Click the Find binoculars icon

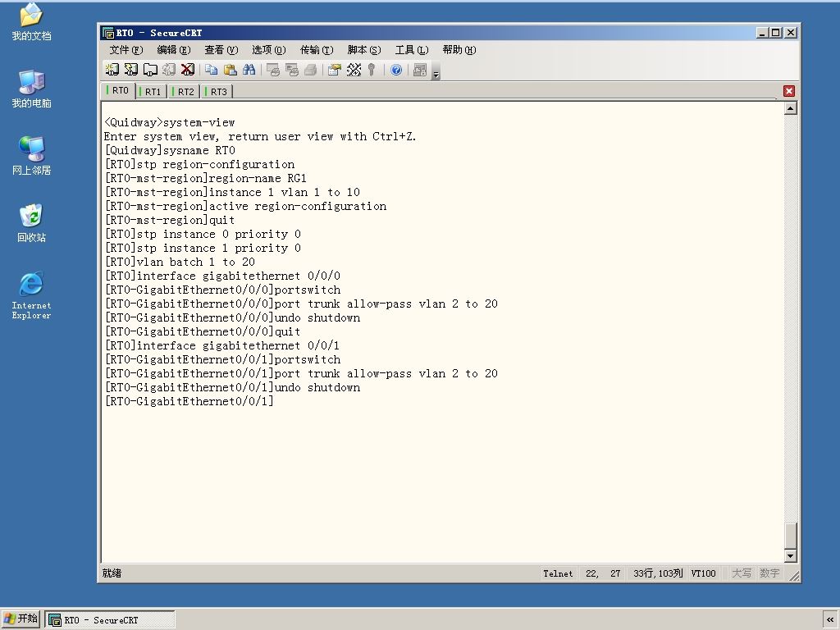point(249,70)
